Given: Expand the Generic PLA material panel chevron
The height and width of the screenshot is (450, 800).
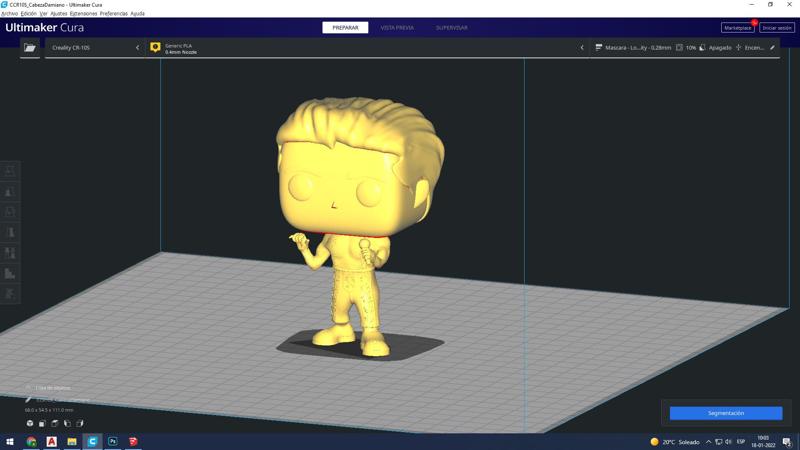Looking at the screenshot, I should click(582, 47).
